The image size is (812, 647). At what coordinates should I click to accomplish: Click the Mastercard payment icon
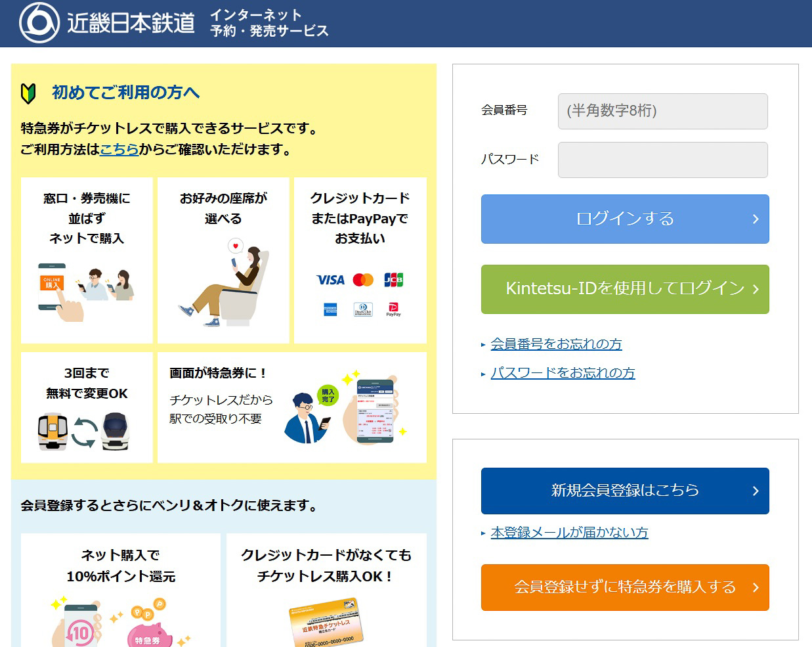(x=362, y=280)
